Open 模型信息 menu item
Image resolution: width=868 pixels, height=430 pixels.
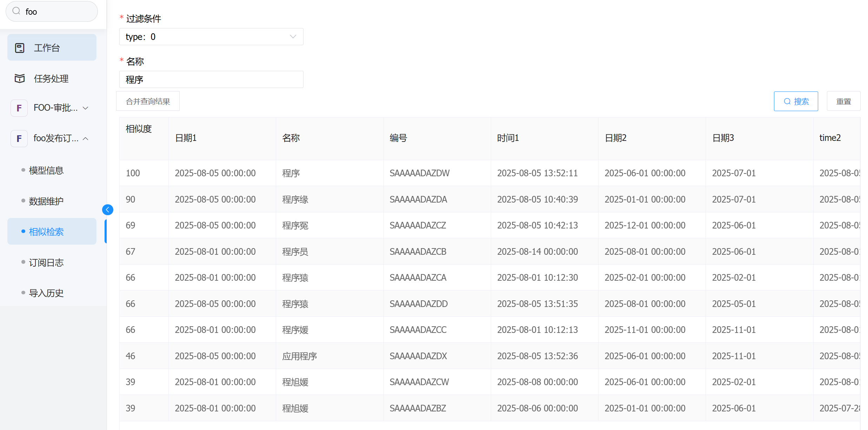46,170
